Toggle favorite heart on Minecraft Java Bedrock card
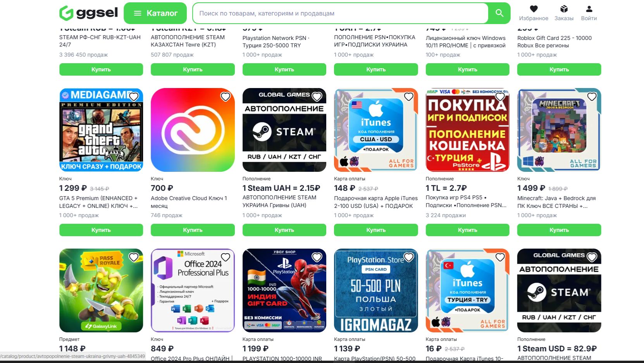 [x=592, y=97]
